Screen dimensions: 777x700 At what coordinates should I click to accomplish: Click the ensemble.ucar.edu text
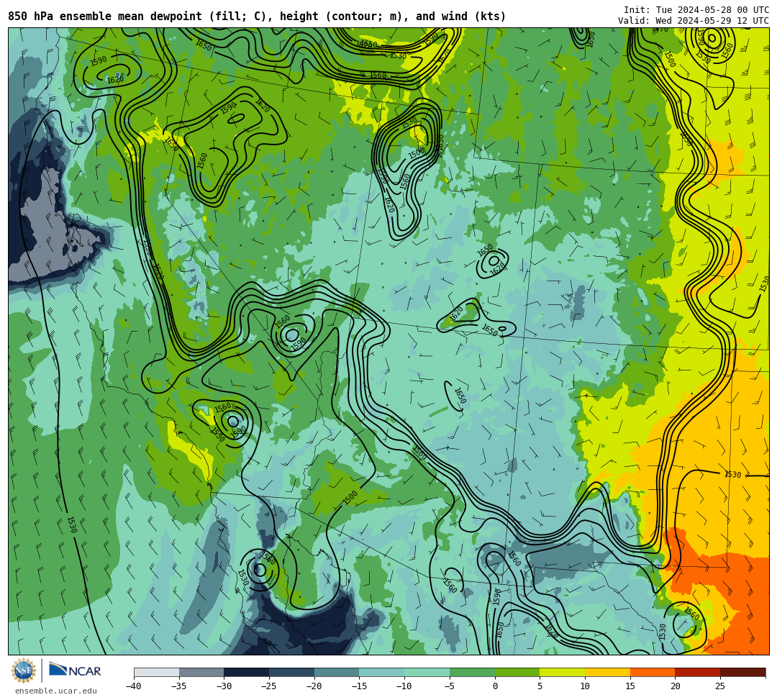coord(56,691)
